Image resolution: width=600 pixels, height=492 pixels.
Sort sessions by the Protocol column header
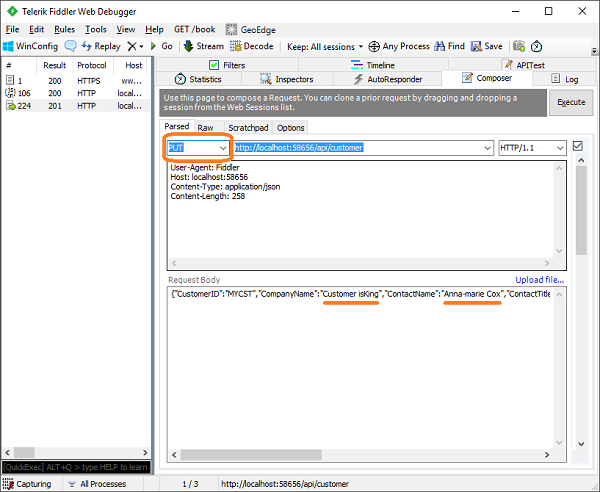[92, 65]
